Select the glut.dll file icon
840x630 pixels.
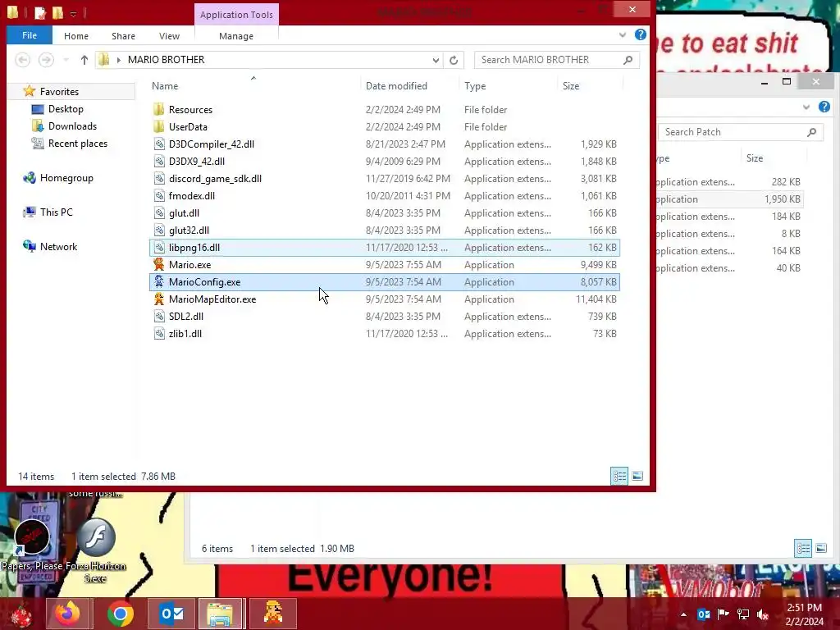(x=159, y=212)
